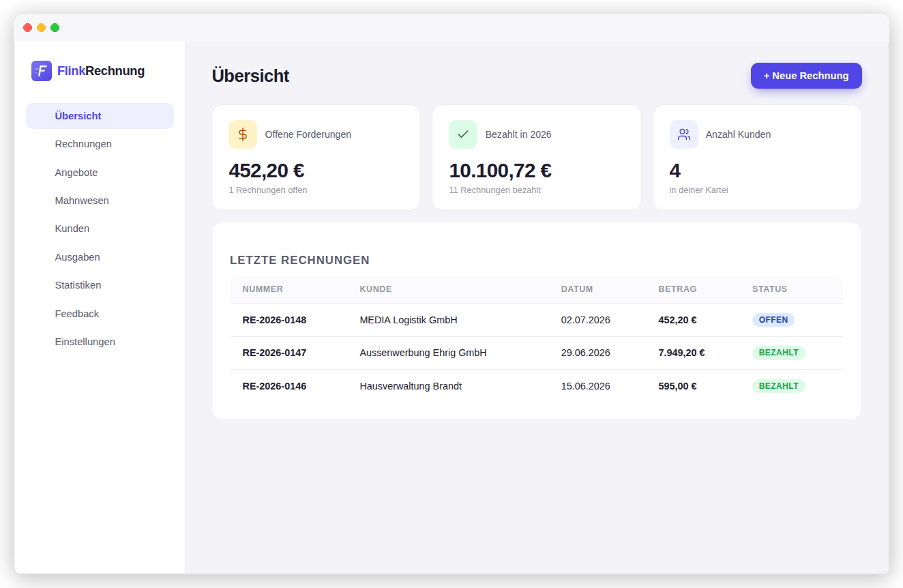Go to Rechnungen in the sidebar

tap(100, 144)
